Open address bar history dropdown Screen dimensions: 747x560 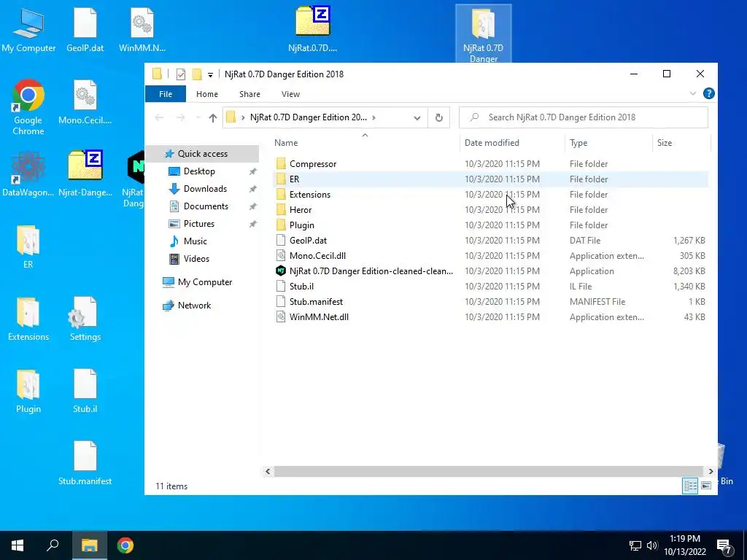coord(417,117)
